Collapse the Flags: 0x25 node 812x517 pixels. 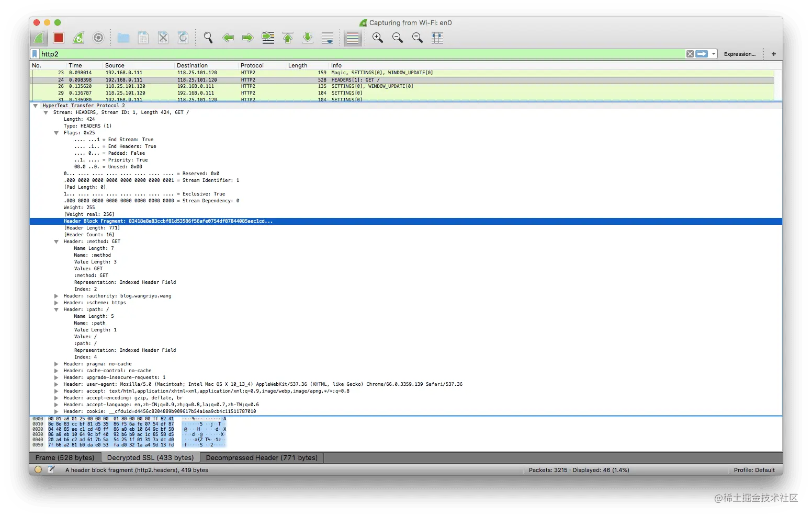pyautogui.click(x=57, y=133)
